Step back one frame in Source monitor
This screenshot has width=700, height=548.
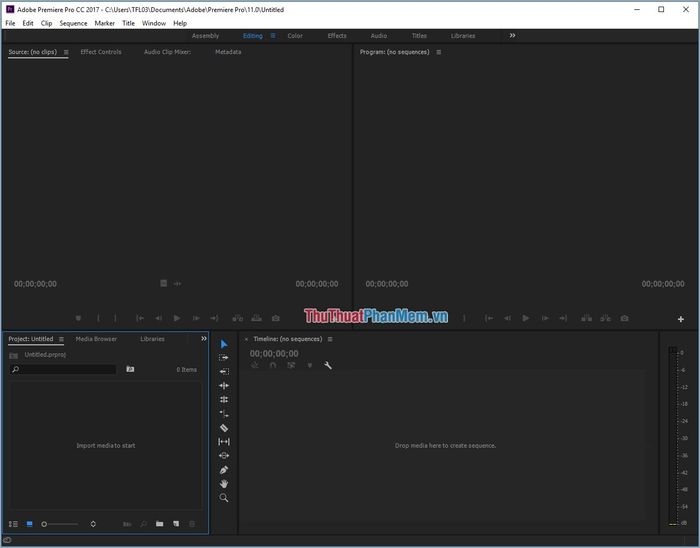[158, 318]
